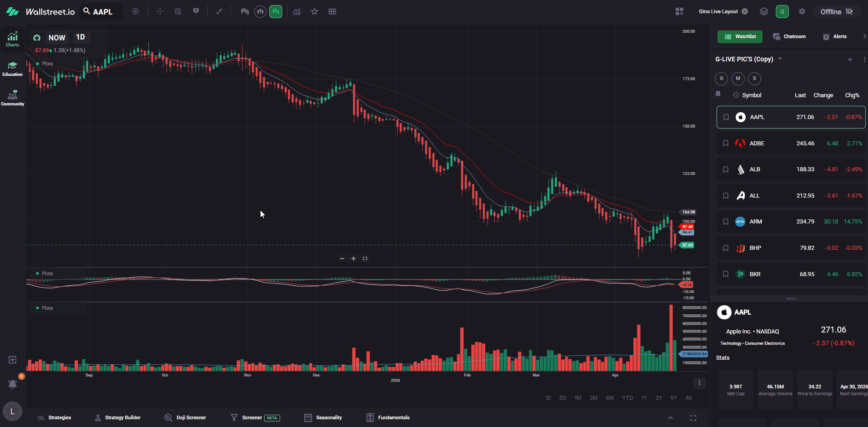Click the chart zoom-in plus control

point(353,258)
